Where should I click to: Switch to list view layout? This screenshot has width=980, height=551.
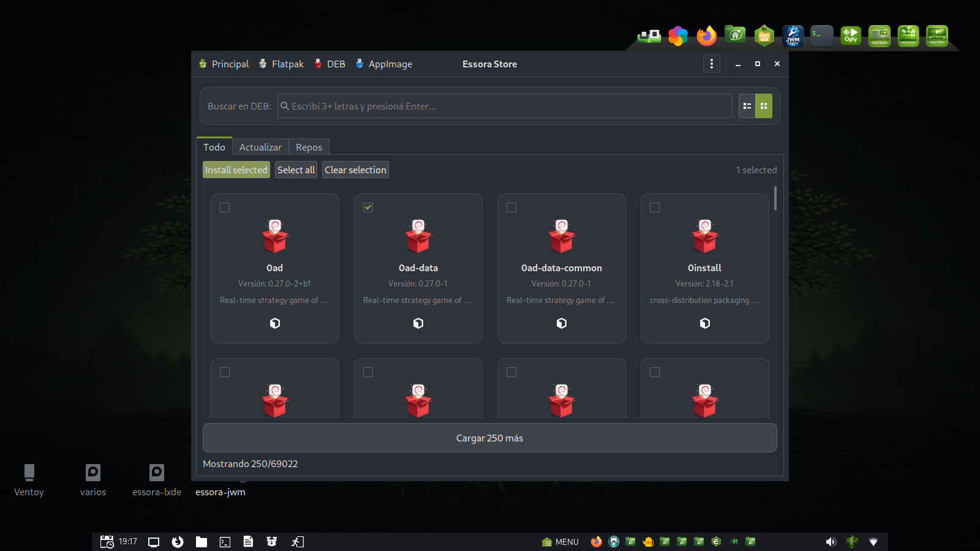pyautogui.click(x=747, y=106)
